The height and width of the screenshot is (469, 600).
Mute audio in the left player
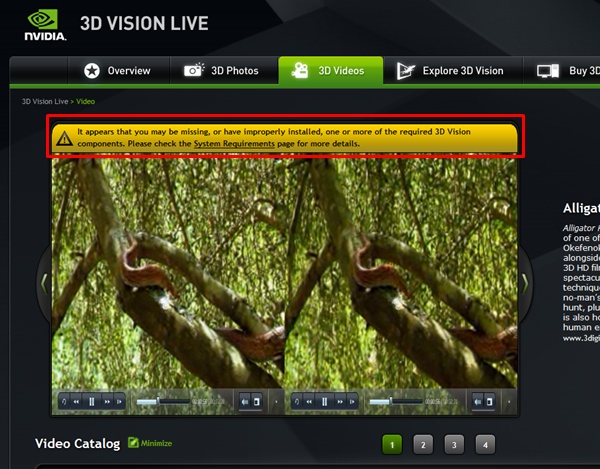point(245,402)
